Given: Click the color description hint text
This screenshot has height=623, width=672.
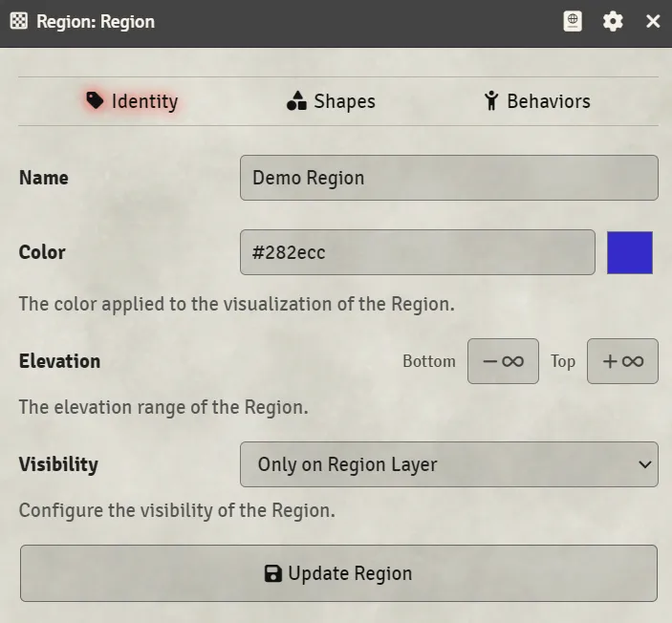Looking at the screenshot, I should (x=236, y=304).
